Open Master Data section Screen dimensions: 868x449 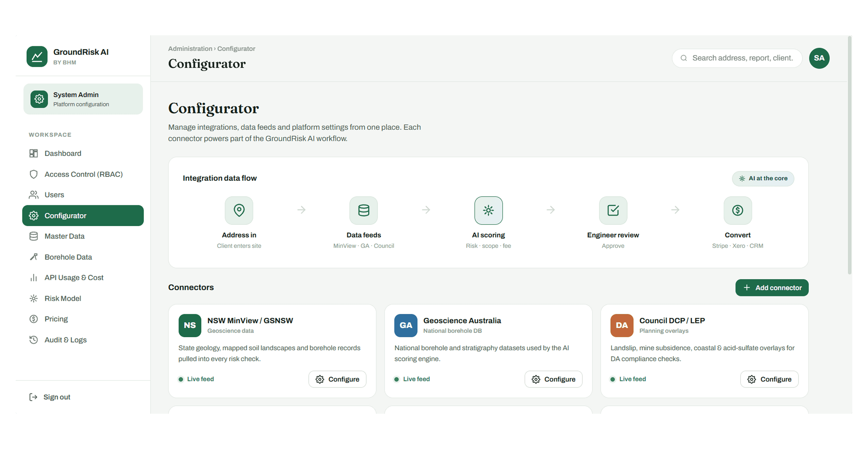83,237
